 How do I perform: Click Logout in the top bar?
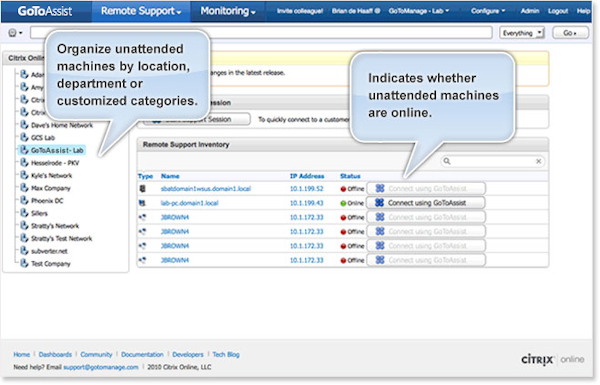click(558, 11)
